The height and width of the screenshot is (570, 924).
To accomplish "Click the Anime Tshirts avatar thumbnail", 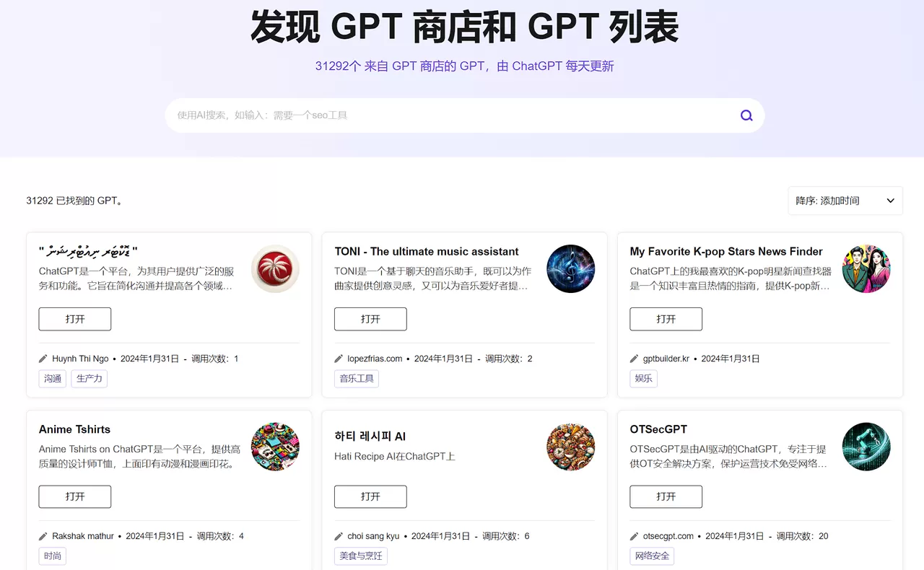I will (275, 446).
